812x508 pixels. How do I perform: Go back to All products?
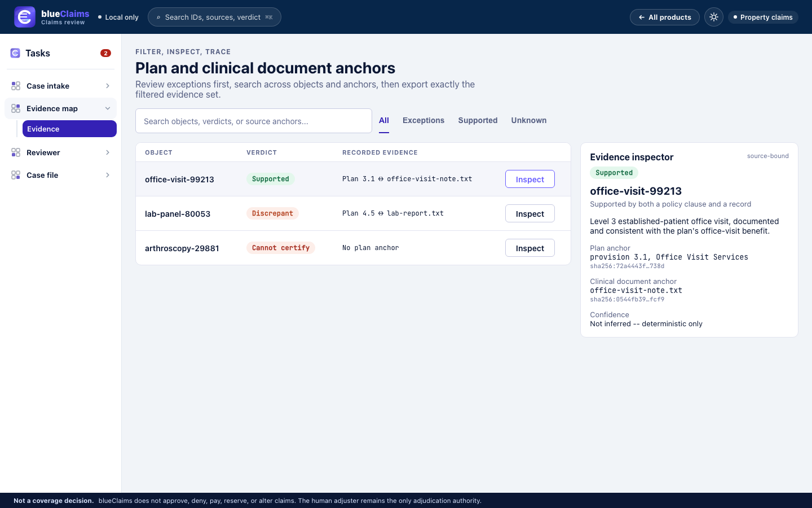point(665,17)
